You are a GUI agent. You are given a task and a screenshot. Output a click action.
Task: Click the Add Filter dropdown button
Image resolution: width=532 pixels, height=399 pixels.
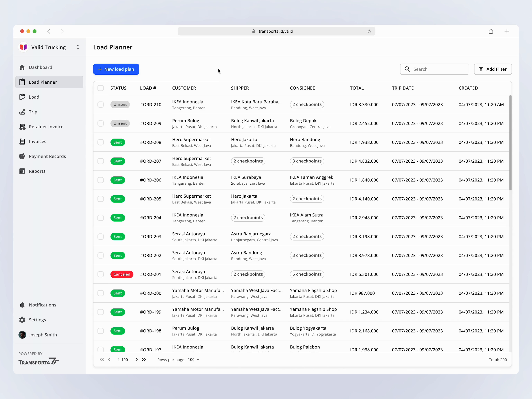493,69
